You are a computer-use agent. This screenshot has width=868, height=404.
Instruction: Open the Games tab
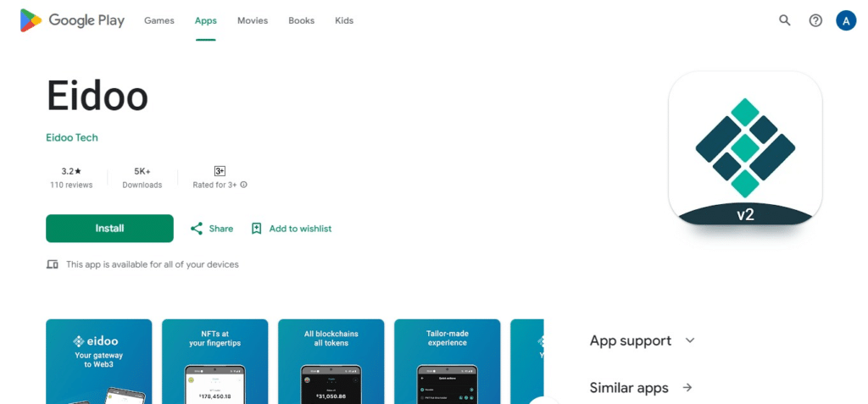pyautogui.click(x=159, y=20)
